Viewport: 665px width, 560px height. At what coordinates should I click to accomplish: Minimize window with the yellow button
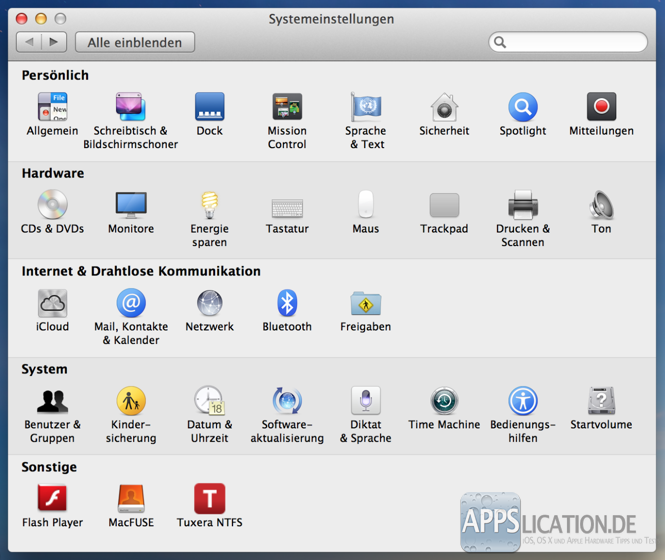(41, 19)
